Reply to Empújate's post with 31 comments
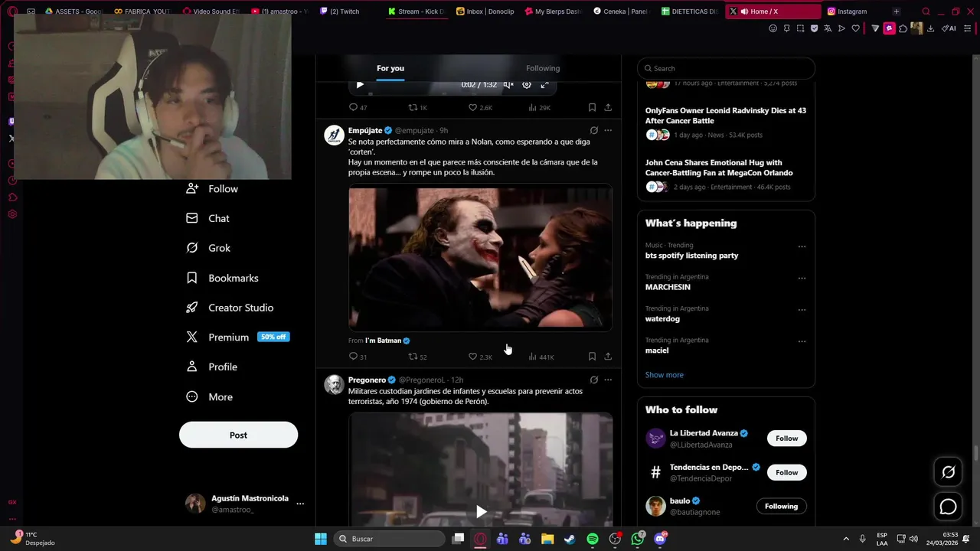The image size is (980, 551). pos(358,357)
